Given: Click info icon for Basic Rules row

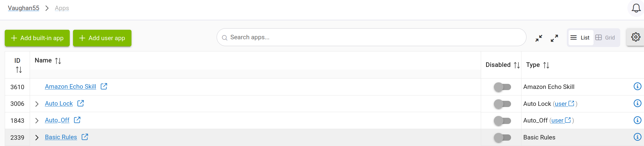Looking at the screenshot, I should 637,137.
